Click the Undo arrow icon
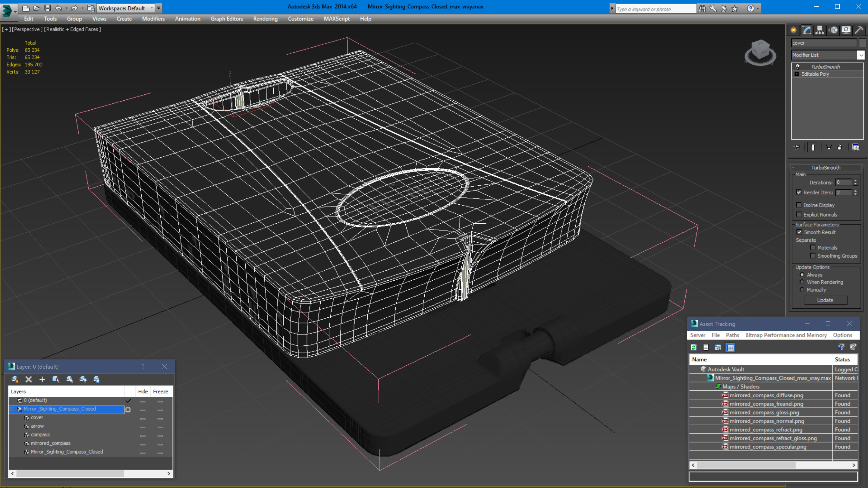Screen dimensions: 868x488 click(x=58, y=8)
